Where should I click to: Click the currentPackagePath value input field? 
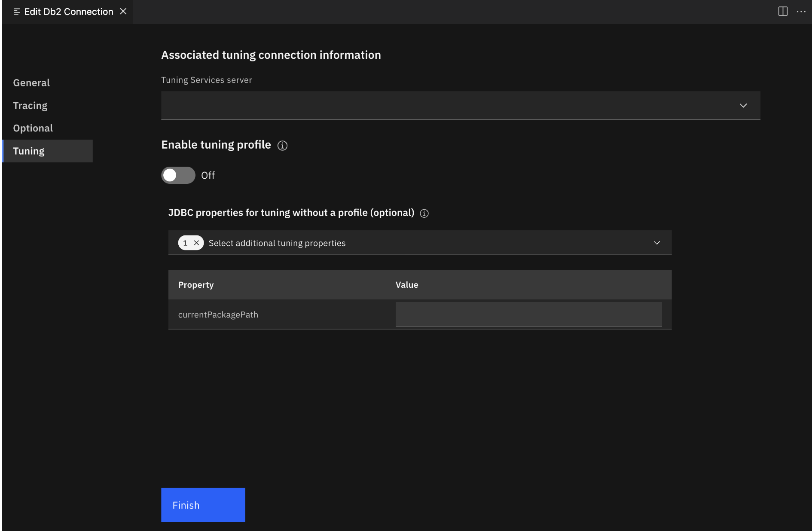point(528,314)
